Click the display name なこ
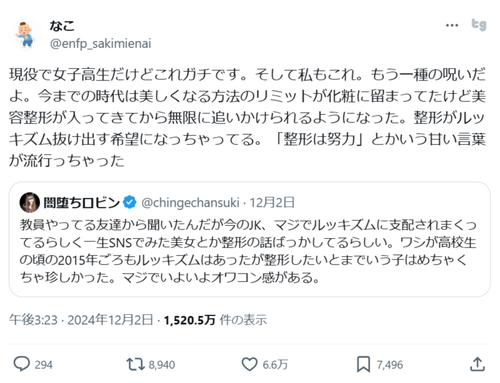 [62, 26]
